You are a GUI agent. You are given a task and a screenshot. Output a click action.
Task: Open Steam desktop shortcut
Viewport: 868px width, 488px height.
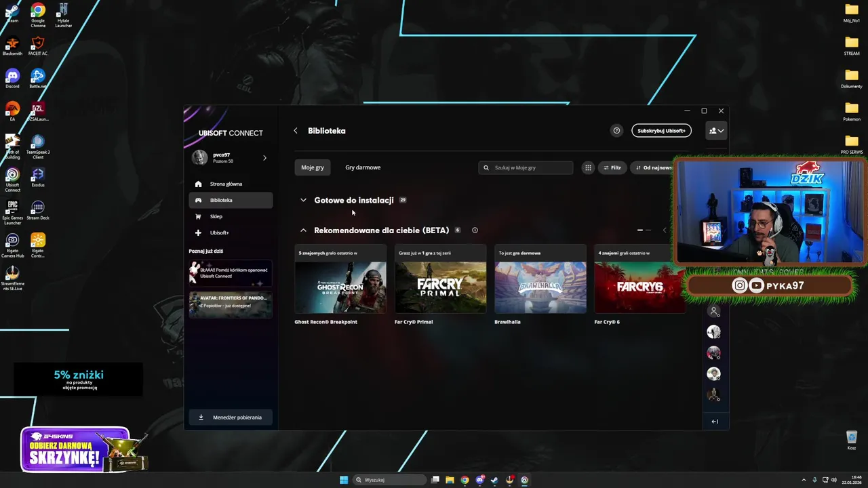coord(12,14)
